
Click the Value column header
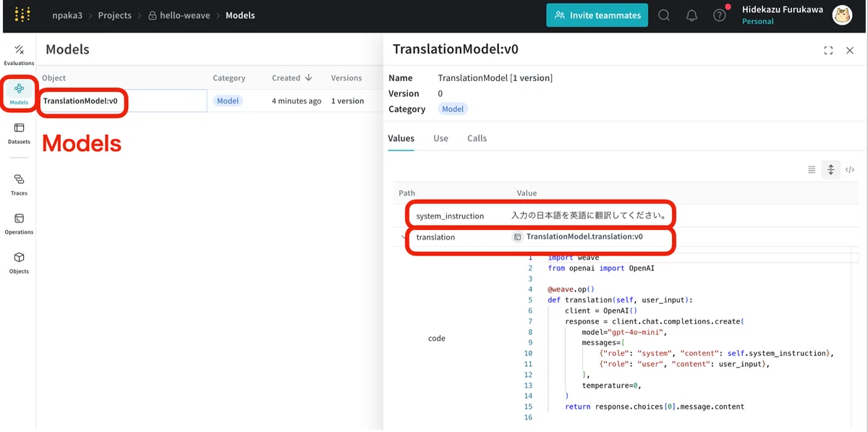tap(527, 193)
